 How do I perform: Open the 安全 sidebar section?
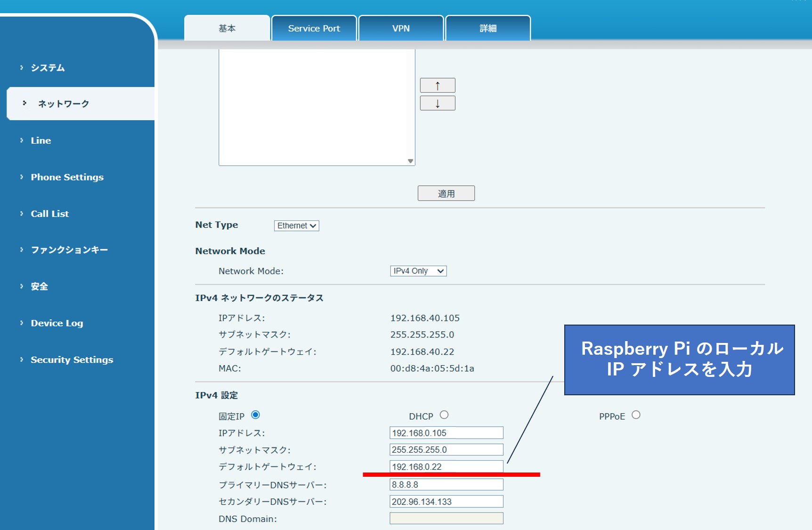click(x=39, y=286)
